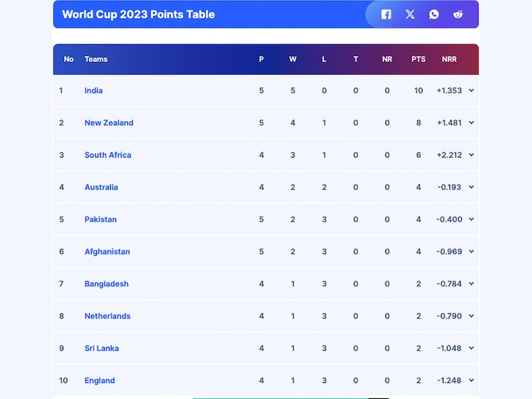Open the Bangladesh team link
532x399 pixels.
point(106,284)
